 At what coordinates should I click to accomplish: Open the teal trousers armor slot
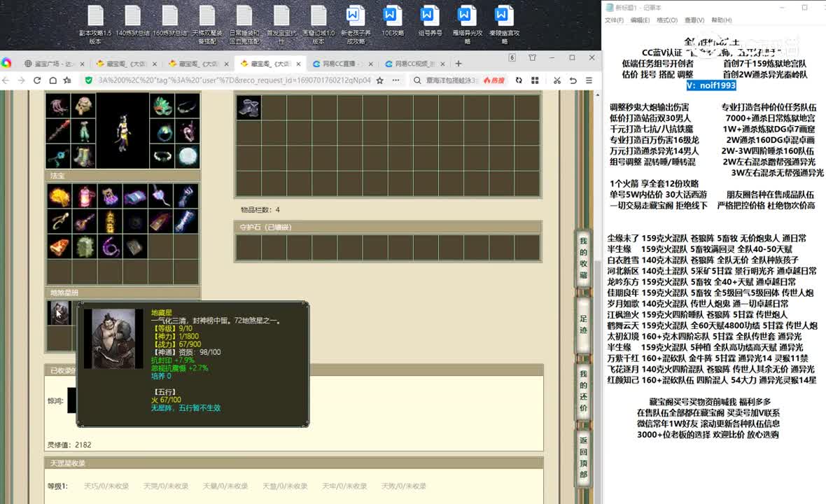point(83,131)
